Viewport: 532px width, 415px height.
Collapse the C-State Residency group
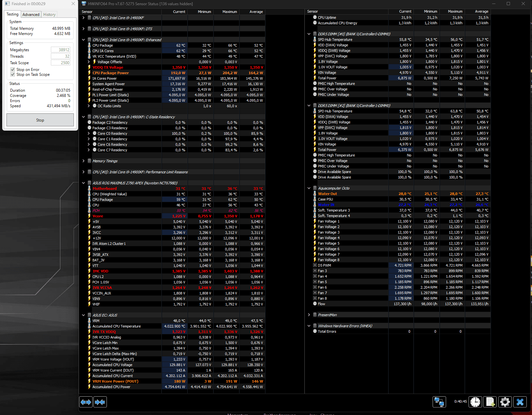(83, 117)
